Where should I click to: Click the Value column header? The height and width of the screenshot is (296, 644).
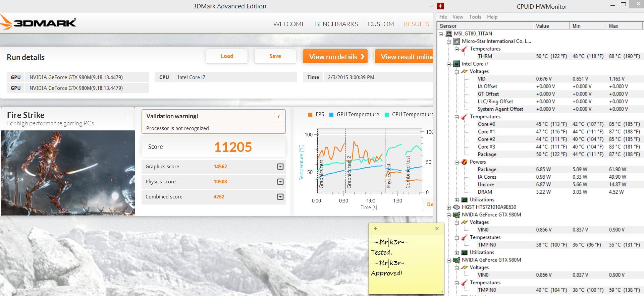pyautogui.click(x=551, y=26)
